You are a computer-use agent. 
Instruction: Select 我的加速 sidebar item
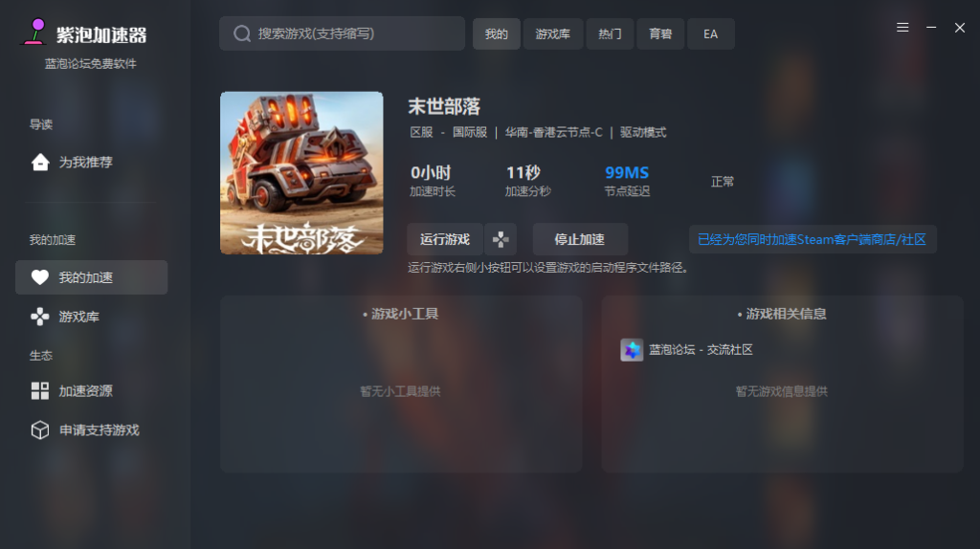[91, 277]
